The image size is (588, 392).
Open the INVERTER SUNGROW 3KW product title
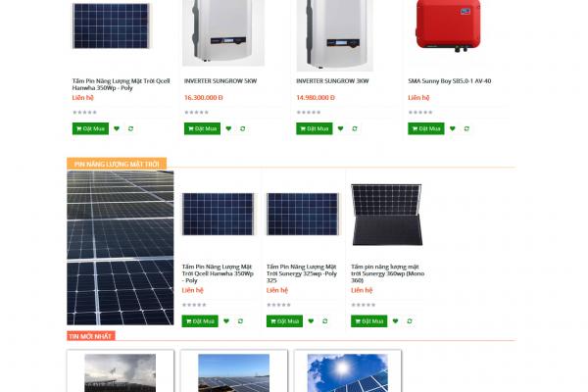(332, 81)
